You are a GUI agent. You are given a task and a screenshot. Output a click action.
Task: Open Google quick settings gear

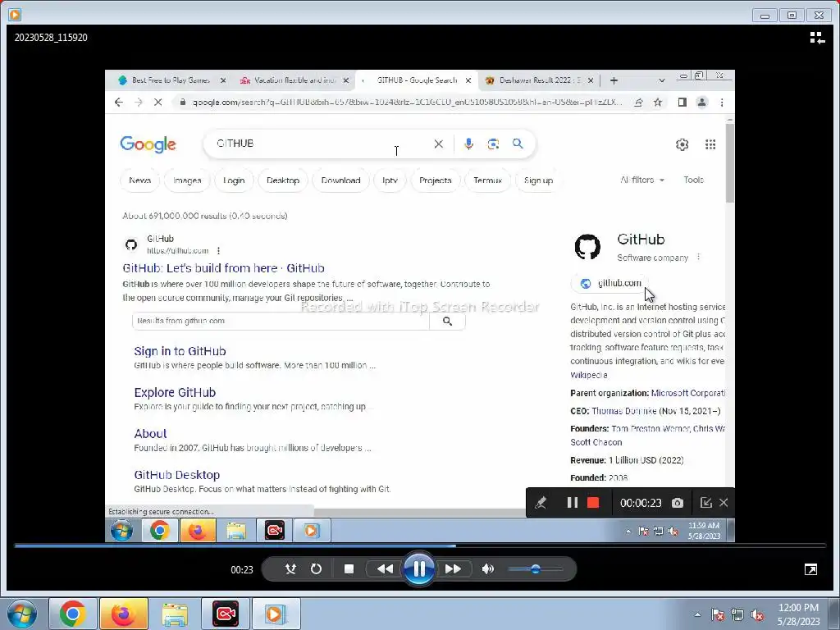pos(682,144)
